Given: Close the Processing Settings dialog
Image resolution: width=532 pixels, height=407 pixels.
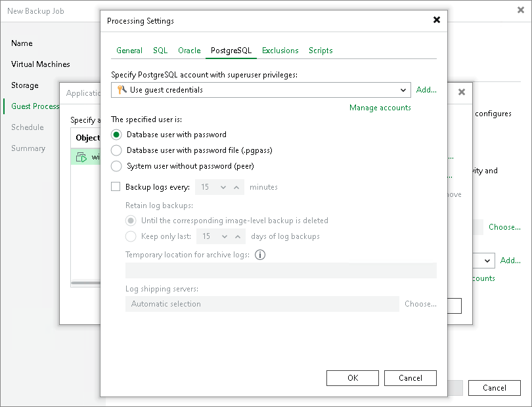Looking at the screenshot, I should point(437,20).
